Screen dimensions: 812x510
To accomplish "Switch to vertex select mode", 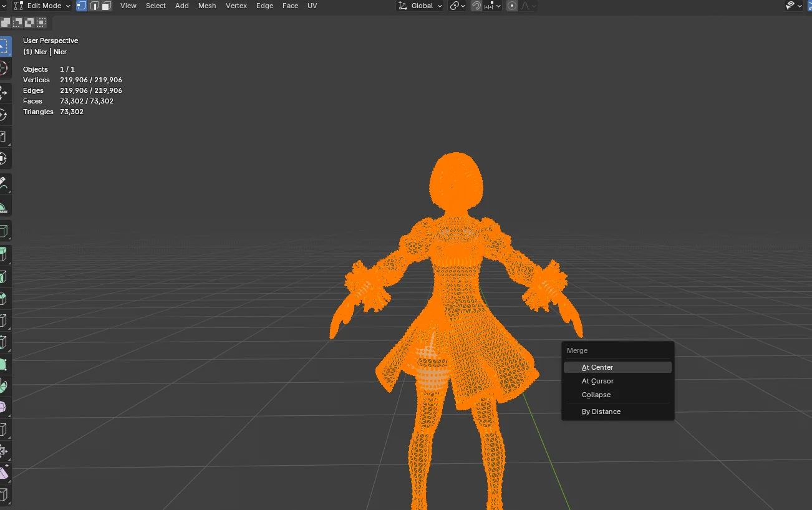I will click(x=82, y=6).
